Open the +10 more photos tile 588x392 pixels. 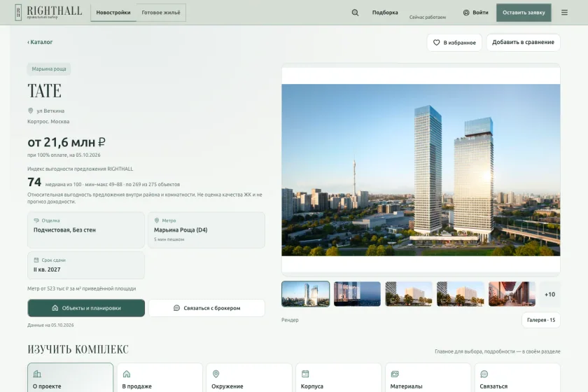[x=549, y=295]
